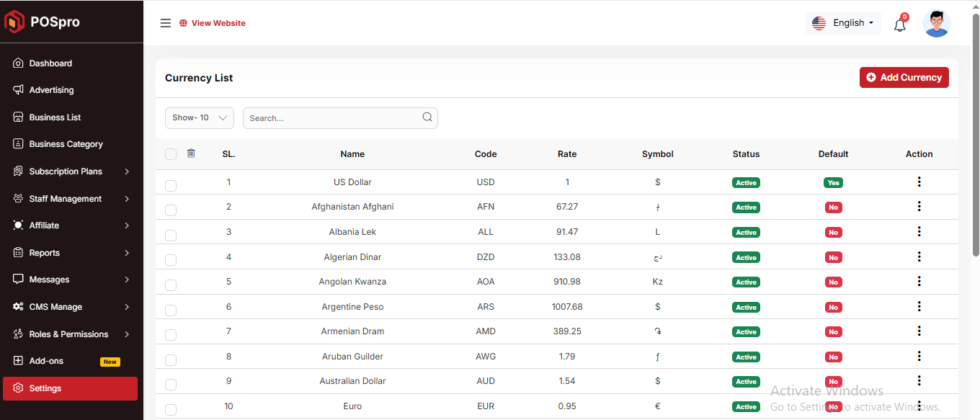Click the orange trash delete icon
Screen dimensions: 980x420
(x=191, y=153)
